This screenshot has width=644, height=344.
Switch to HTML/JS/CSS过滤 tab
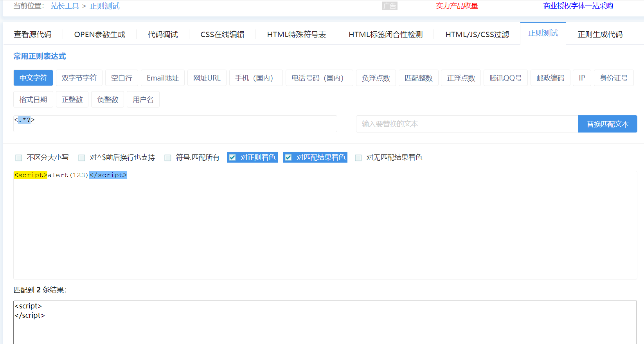(477, 34)
